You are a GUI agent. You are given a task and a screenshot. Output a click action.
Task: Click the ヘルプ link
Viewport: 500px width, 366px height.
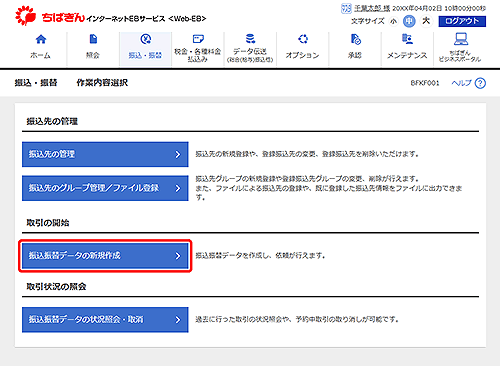(462, 83)
